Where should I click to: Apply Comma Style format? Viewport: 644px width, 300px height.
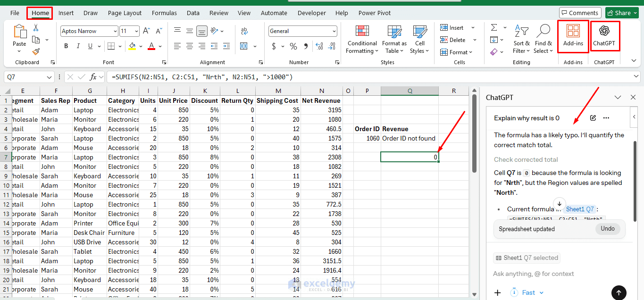(307, 46)
